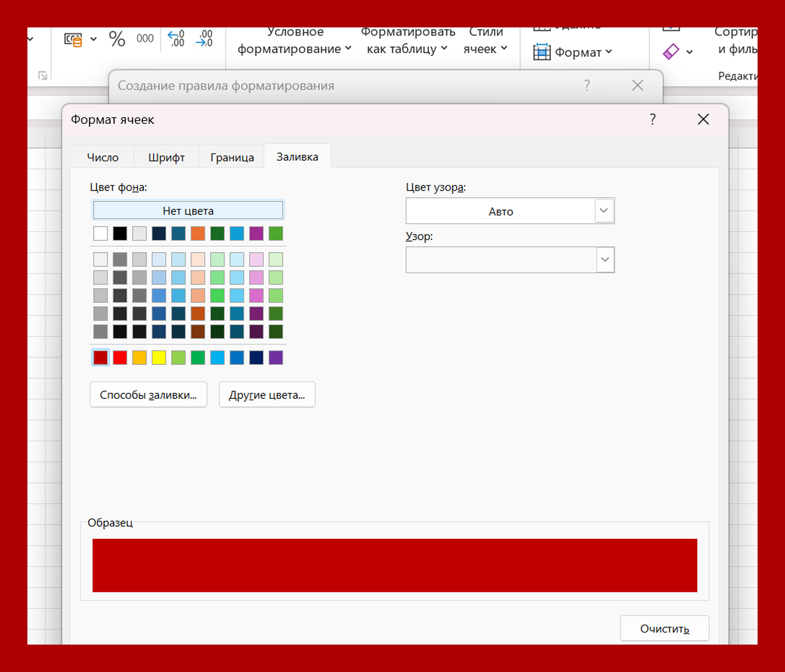Select the white swatch in the top row
Screen dimensions: 785x672
tap(100, 233)
